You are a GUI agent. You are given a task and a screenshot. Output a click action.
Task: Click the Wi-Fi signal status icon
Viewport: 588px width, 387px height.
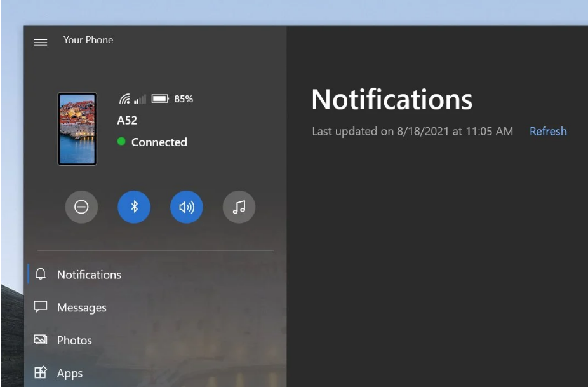coord(124,99)
